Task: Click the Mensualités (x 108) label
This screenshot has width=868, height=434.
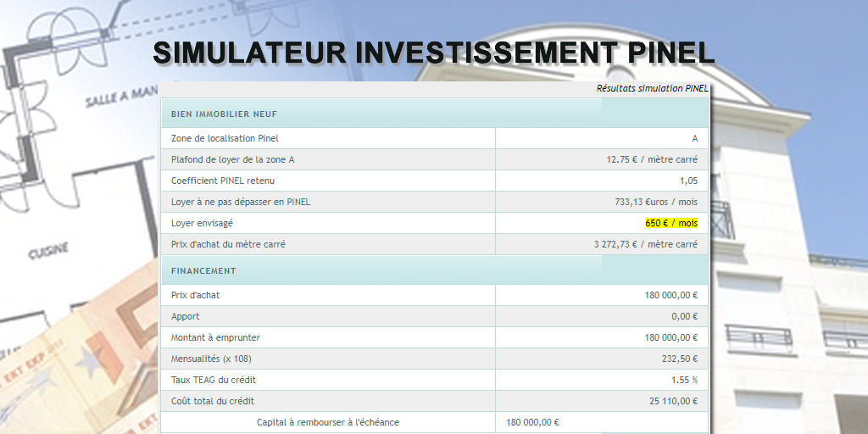Action: coord(211,359)
